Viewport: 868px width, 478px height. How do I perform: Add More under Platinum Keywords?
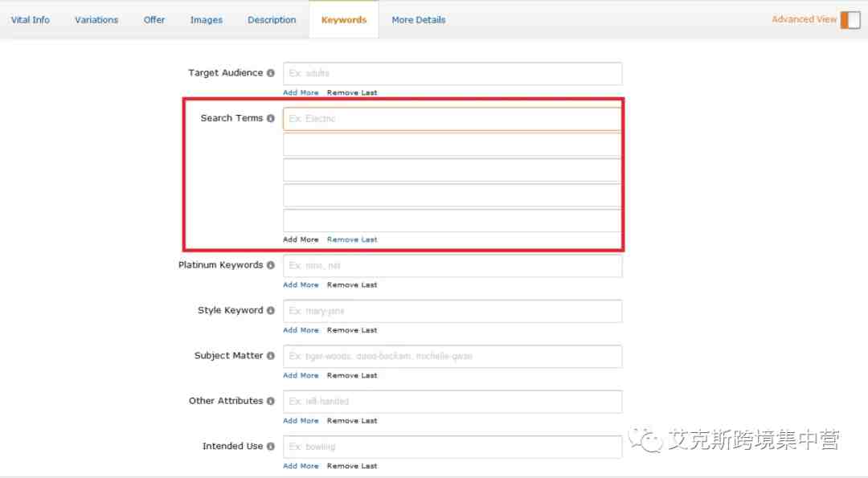(x=301, y=285)
